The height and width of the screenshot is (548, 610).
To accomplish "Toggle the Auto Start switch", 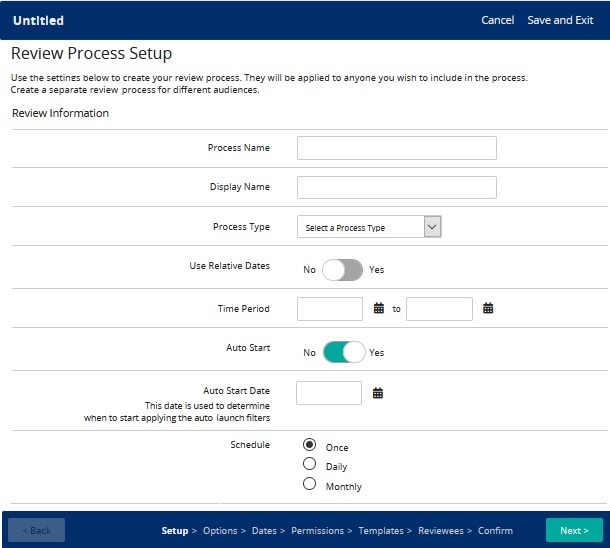I will tap(344, 352).
